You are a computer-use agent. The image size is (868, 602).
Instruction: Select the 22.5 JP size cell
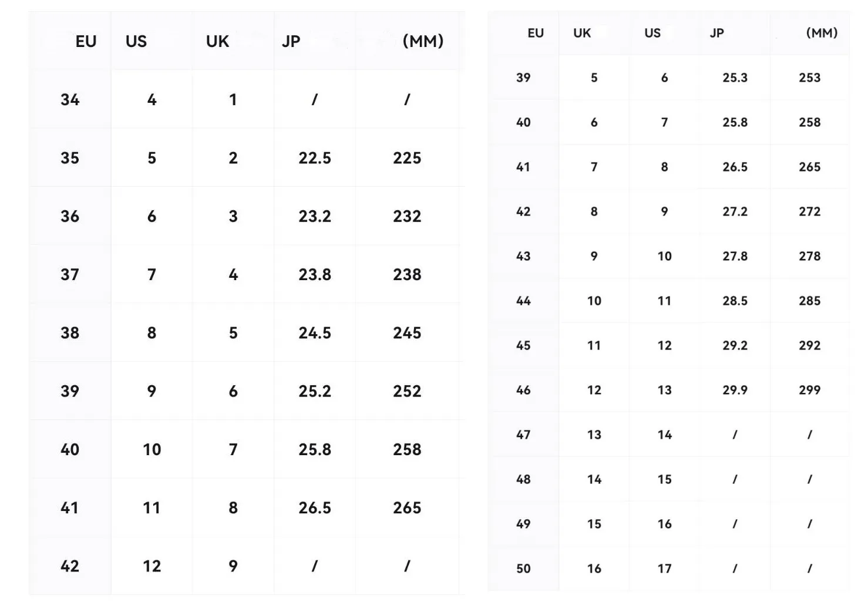tap(315, 158)
